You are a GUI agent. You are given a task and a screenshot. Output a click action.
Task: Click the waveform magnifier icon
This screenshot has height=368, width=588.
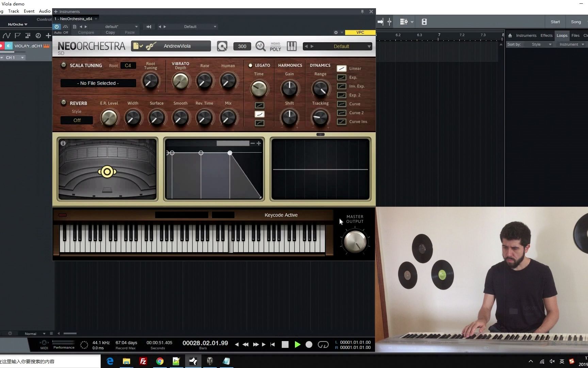(260, 46)
